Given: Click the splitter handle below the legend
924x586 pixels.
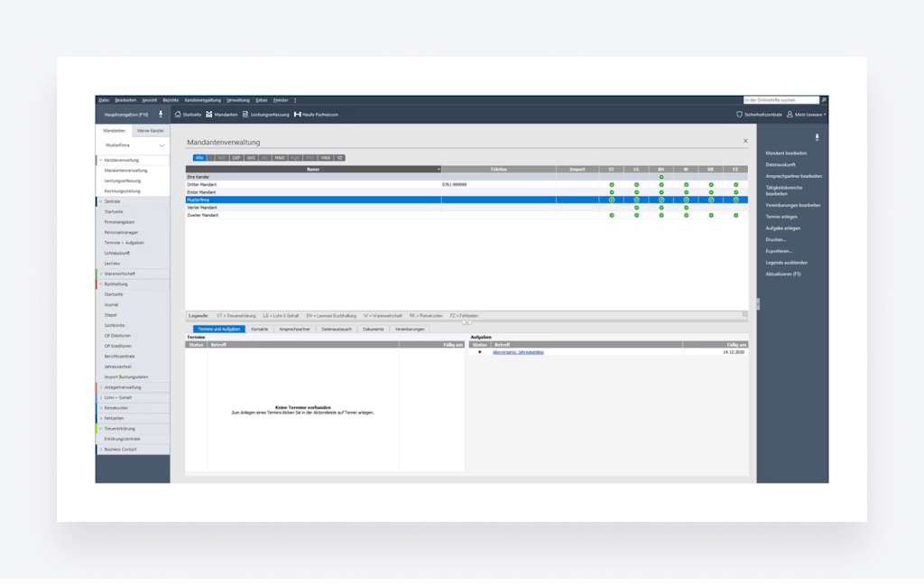Looking at the screenshot, I should pos(467,322).
